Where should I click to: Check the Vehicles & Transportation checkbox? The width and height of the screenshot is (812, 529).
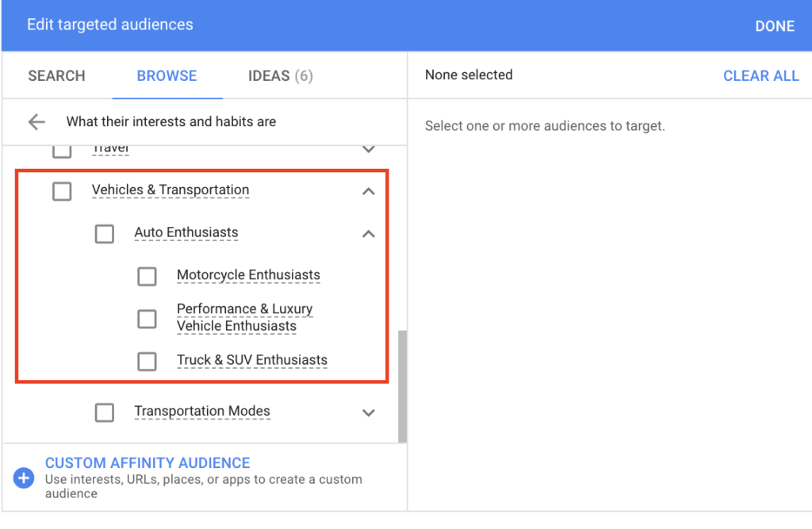point(62,191)
